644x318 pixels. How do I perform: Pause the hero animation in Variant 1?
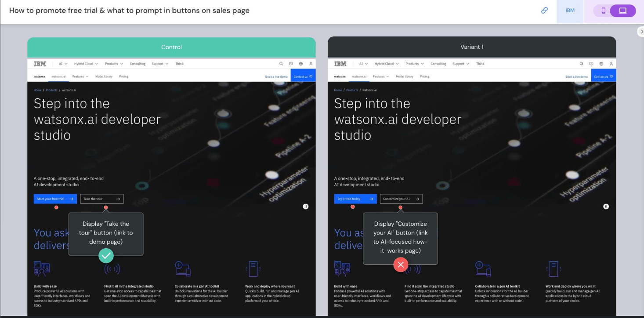606,206
